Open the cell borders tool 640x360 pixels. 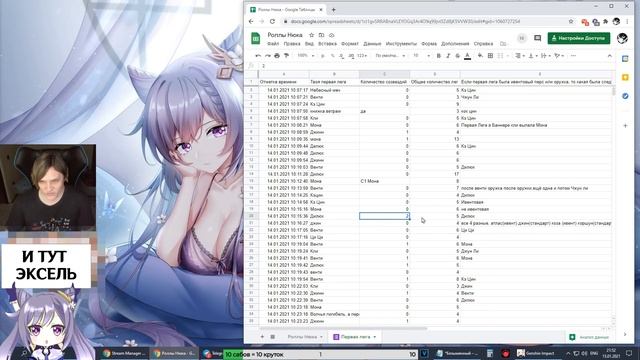point(490,56)
